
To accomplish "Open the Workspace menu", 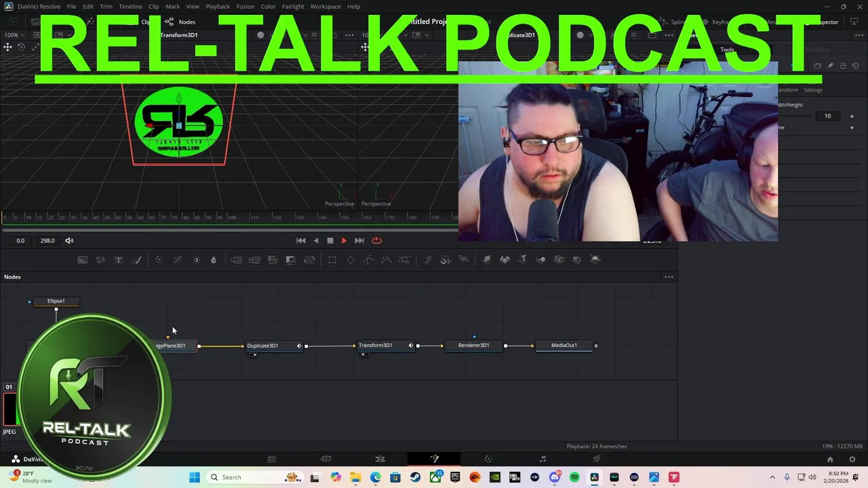I will (325, 6).
